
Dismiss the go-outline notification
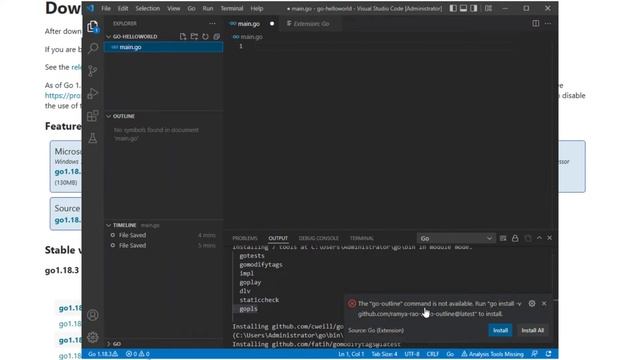(544, 303)
